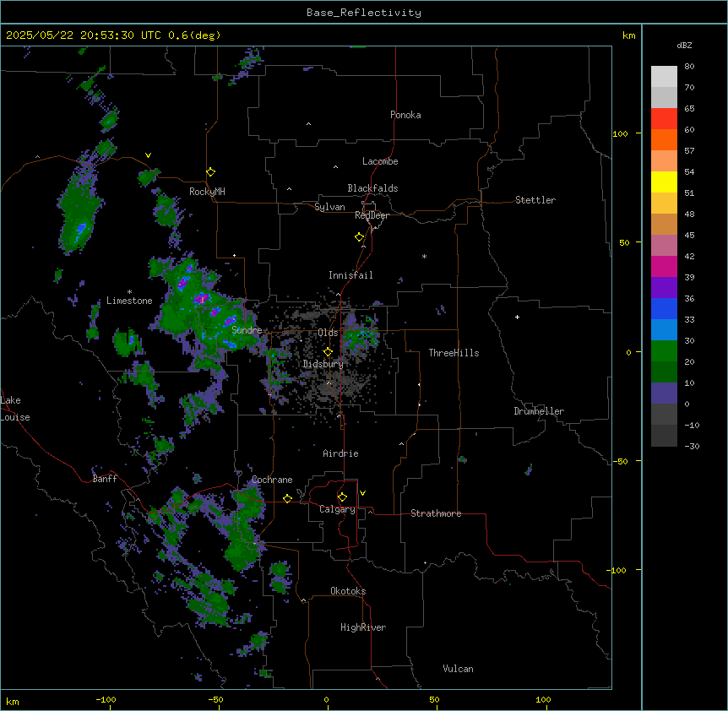Select the yellow v marker northwest of RockyMH
The height and width of the screenshot is (711, 728).
coord(148,155)
